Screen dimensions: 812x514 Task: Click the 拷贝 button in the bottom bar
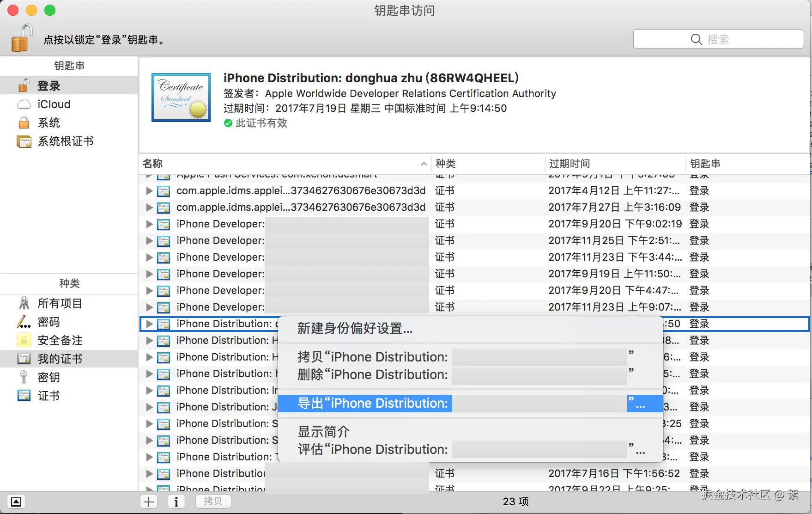[213, 502]
